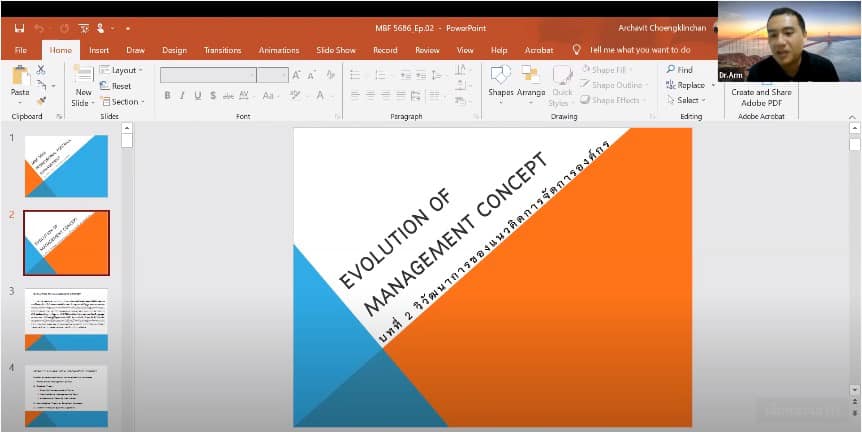Open the Slide Show tab
The width and height of the screenshot is (862, 432).
pos(336,50)
